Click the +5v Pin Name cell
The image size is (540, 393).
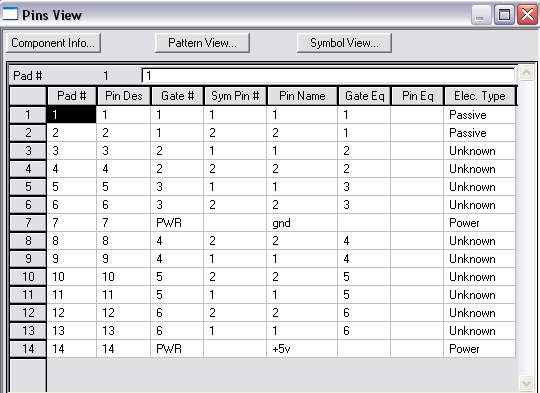(302, 349)
